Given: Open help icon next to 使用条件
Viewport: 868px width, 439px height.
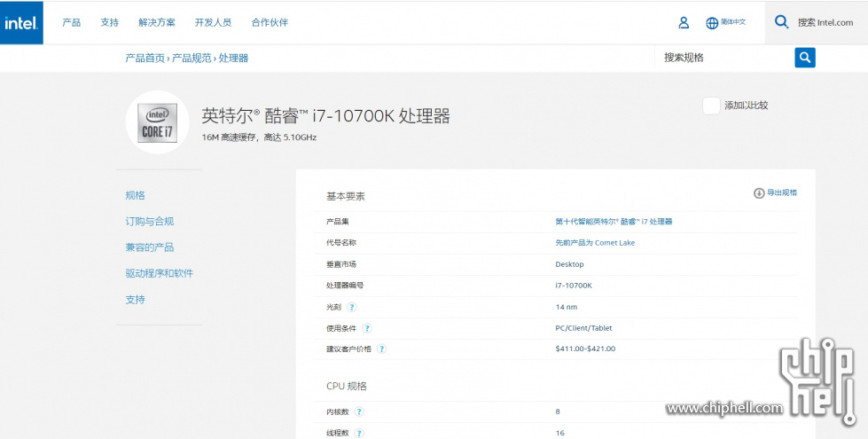Looking at the screenshot, I should coord(366,328).
